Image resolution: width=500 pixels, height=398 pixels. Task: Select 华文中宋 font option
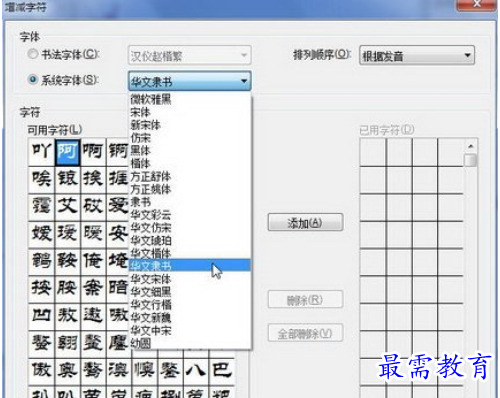coord(190,330)
